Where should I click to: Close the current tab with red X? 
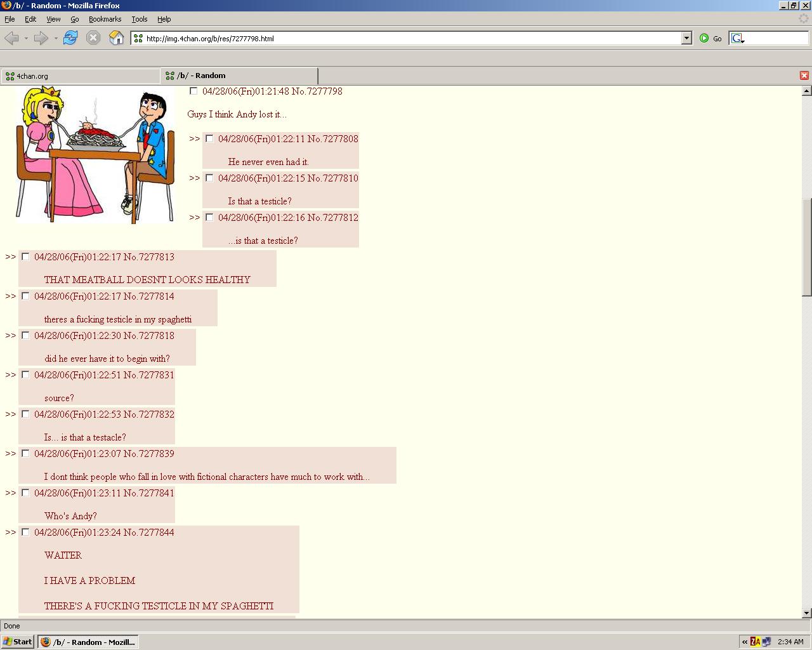click(x=804, y=76)
